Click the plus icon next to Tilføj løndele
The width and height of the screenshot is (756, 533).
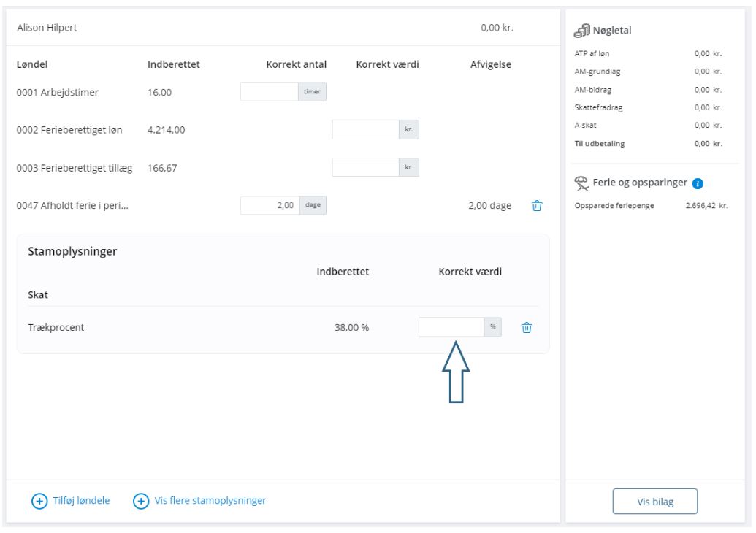[x=39, y=501]
